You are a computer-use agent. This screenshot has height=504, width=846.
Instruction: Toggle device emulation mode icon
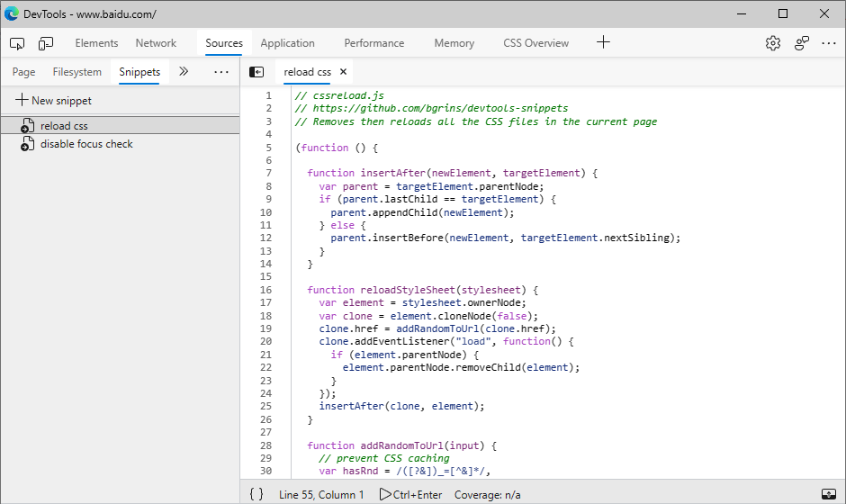click(46, 43)
